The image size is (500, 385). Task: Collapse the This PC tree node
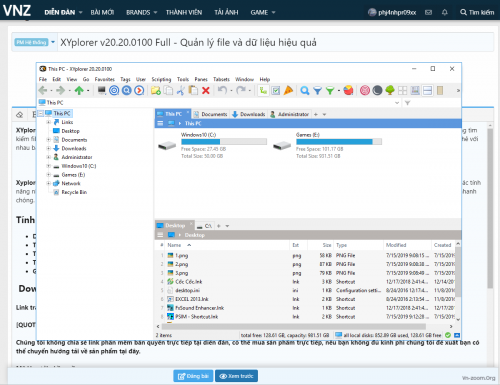tap(41, 113)
